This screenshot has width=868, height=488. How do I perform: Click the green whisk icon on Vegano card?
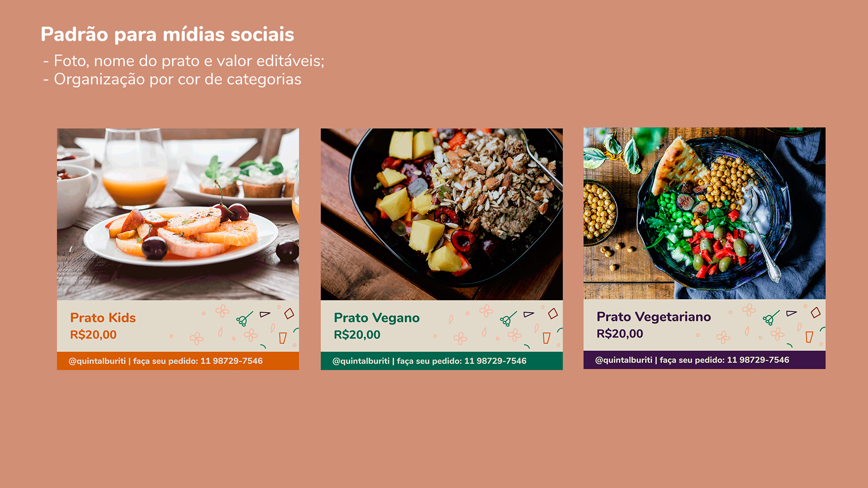508,319
